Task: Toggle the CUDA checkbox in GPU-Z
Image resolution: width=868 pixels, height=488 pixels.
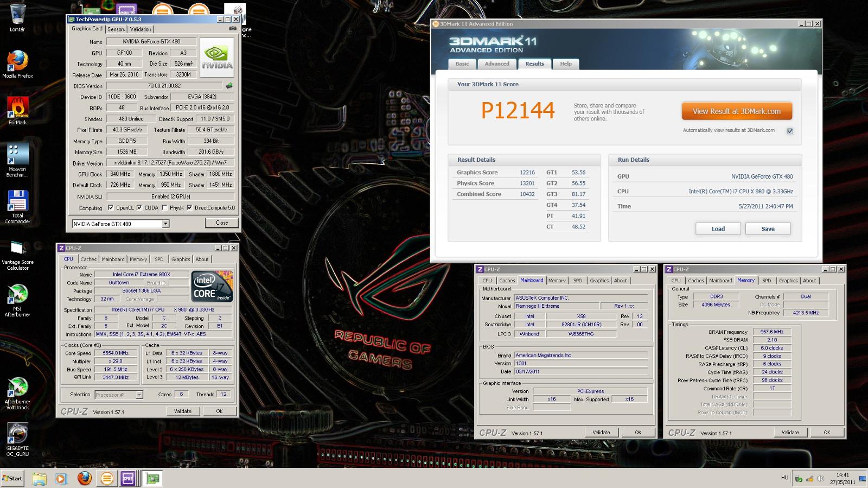Action: [139, 207]
